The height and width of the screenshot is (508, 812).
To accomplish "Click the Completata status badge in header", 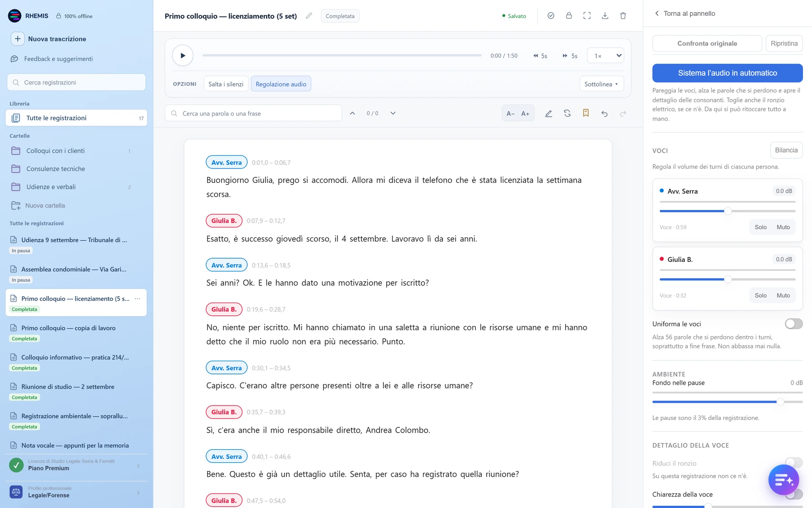I will [x=340, y=16].
